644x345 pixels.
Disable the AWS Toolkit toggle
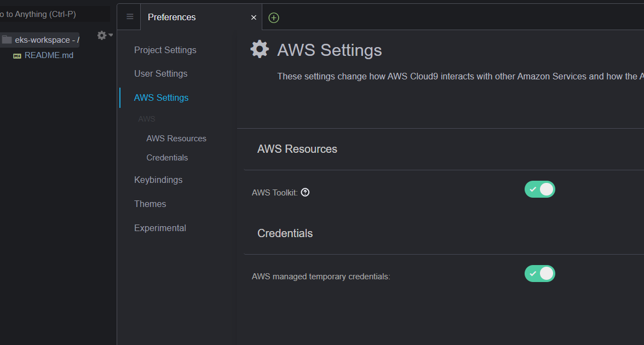click(x=540, y=189)
